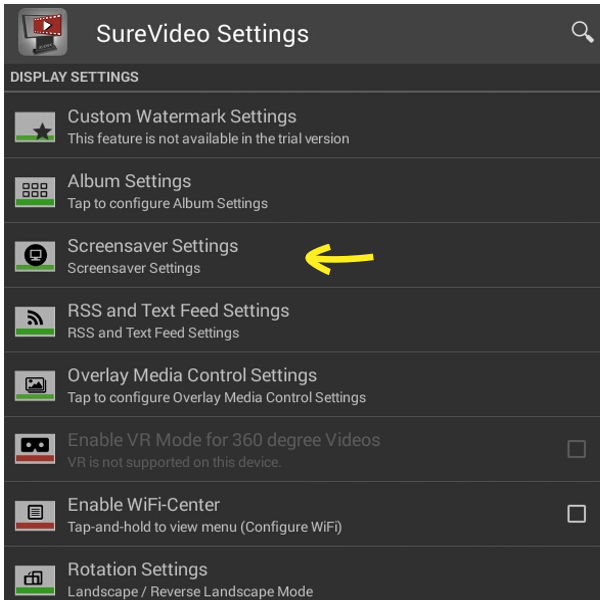Tap the VR goggles icon
The image size is (600, 600).
(x=35, y=448)
